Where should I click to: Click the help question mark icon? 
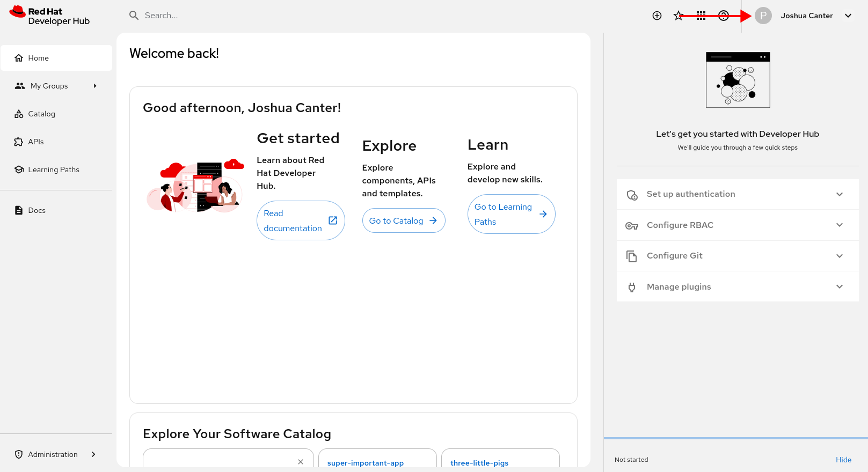coord(724,16)
